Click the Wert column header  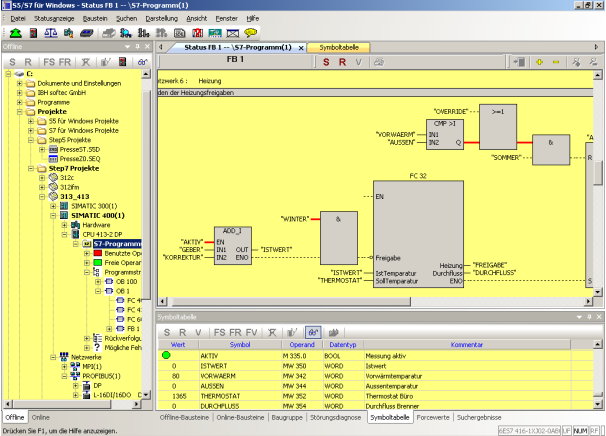(178, 344)
